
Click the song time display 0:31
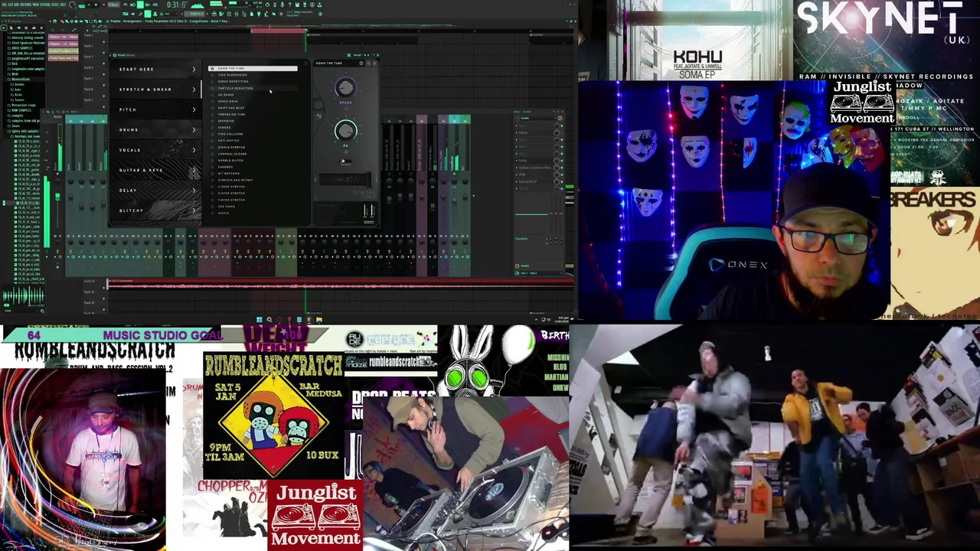pyautogui.click(x=177, y=5)
